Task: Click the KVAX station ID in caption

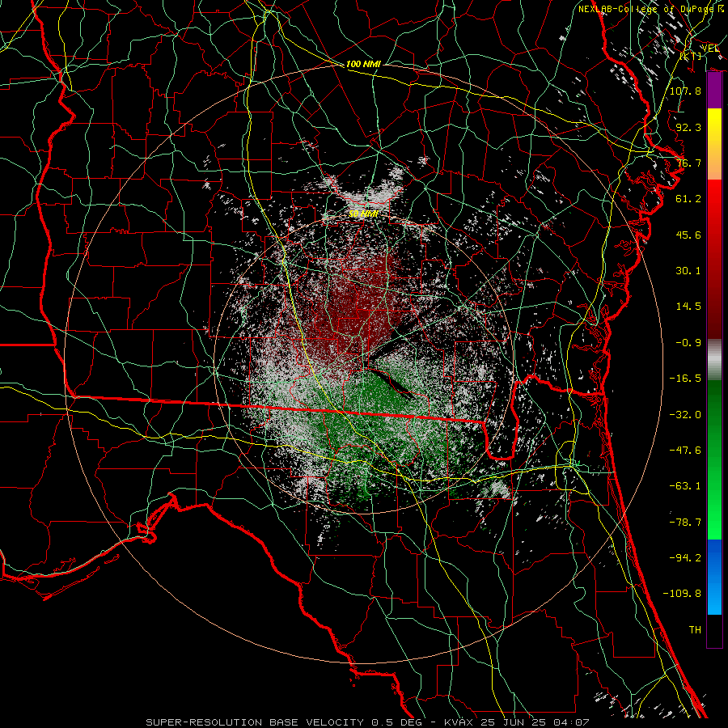Action: point(459,722)
